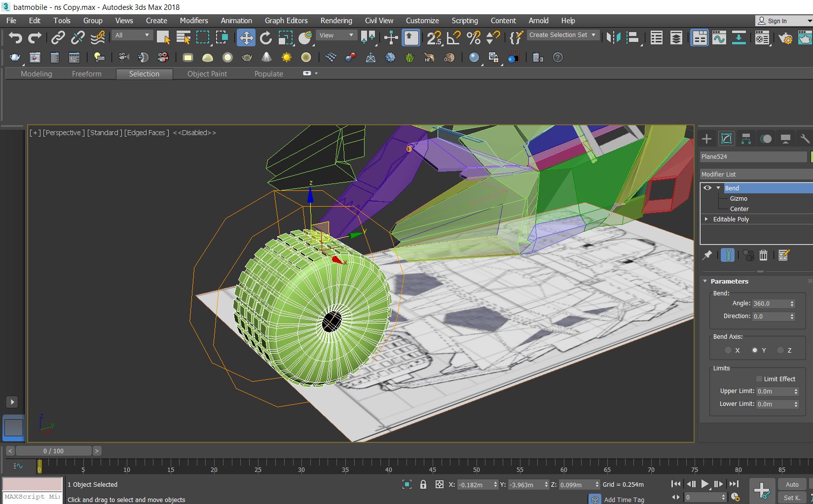Open the View coordinate system dropdown

click(x=336, y=35)
